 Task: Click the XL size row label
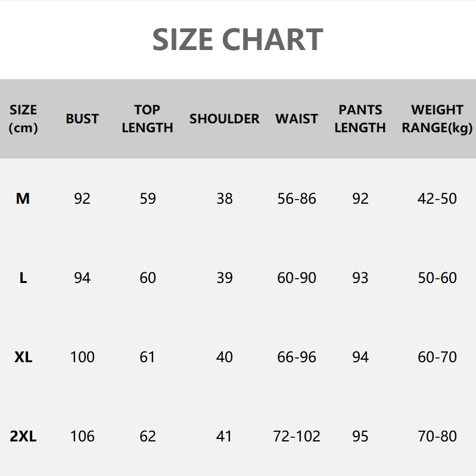23,357
